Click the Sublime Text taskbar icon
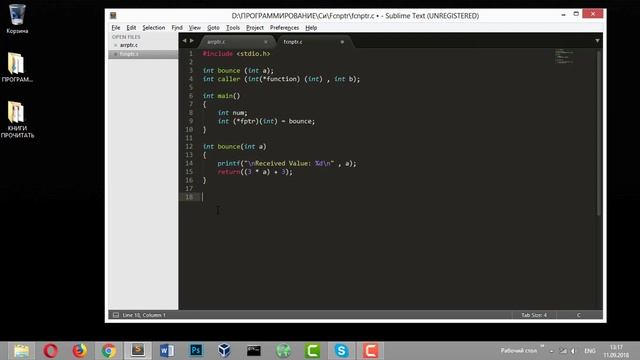The height and width of the screenshot is (360, 640). [138, 351]
